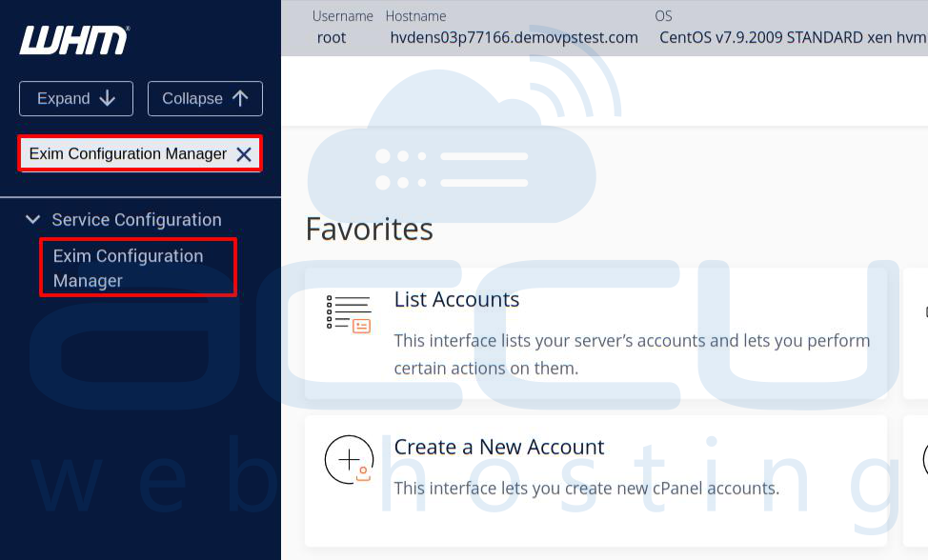This screenshot has width=928, height=560.
Task: Clear the search field using the X icon
Action: click(245, 153)
